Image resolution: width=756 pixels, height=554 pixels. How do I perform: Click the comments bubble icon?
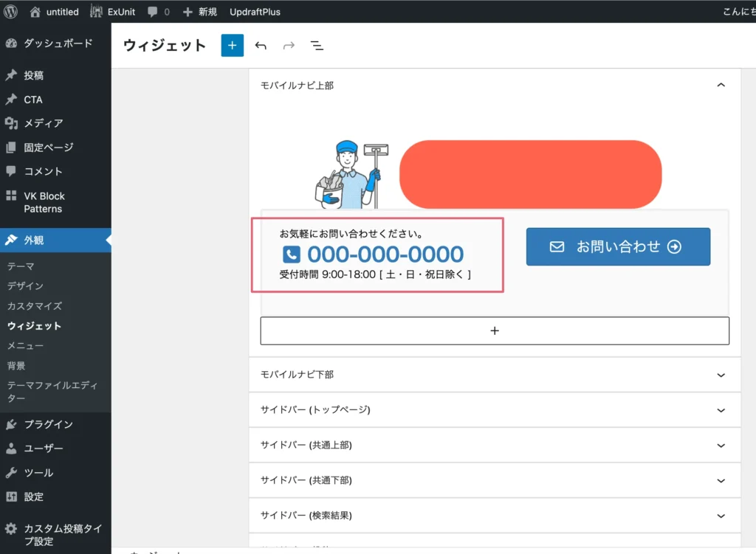coord(153,12)
